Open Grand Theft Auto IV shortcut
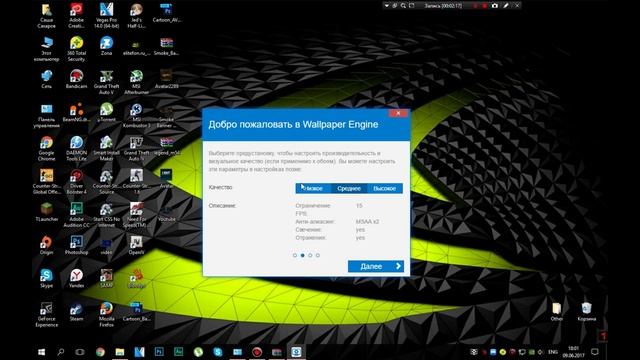Screen dimensions: 640x360 (x=136, y=149)
